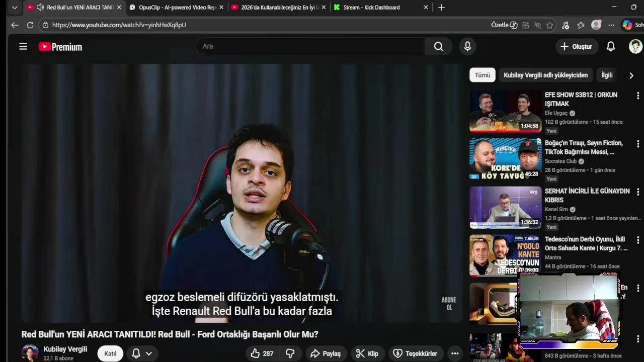Open the media control music note icon
Screen dimensions: 644x362
tap(566, 25)
